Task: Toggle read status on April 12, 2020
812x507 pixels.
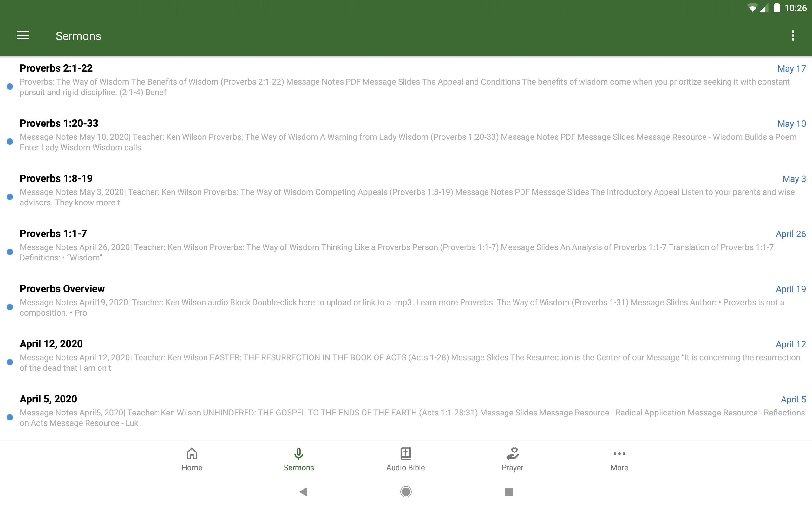Action: (10, 362)
